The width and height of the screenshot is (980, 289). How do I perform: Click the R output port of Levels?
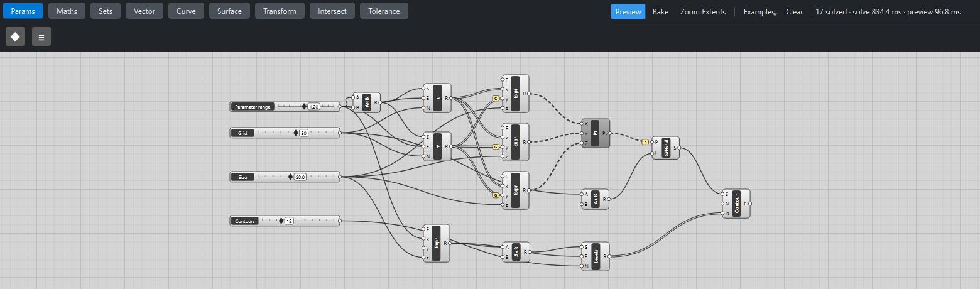(610, 256)
